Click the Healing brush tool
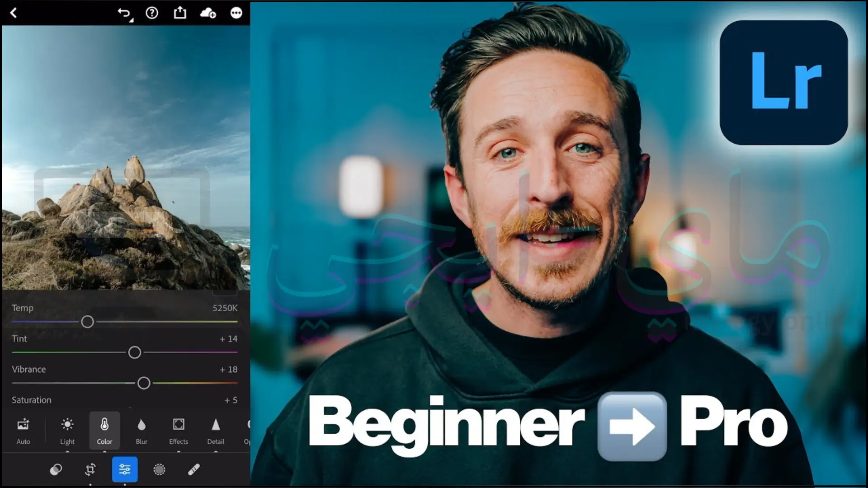Viewport: 868px width, 488px height. pyautogui.click(x=193, y=470)
